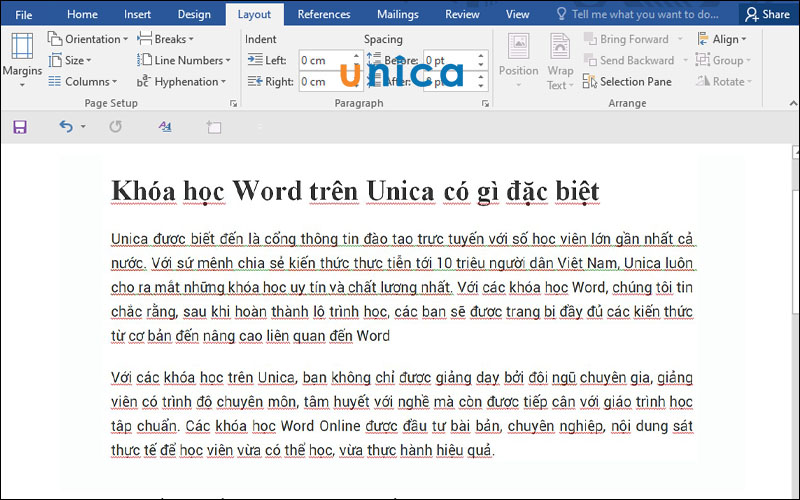
Task: Launch the Paragraph settings dialog
Action: pos(485,104)
